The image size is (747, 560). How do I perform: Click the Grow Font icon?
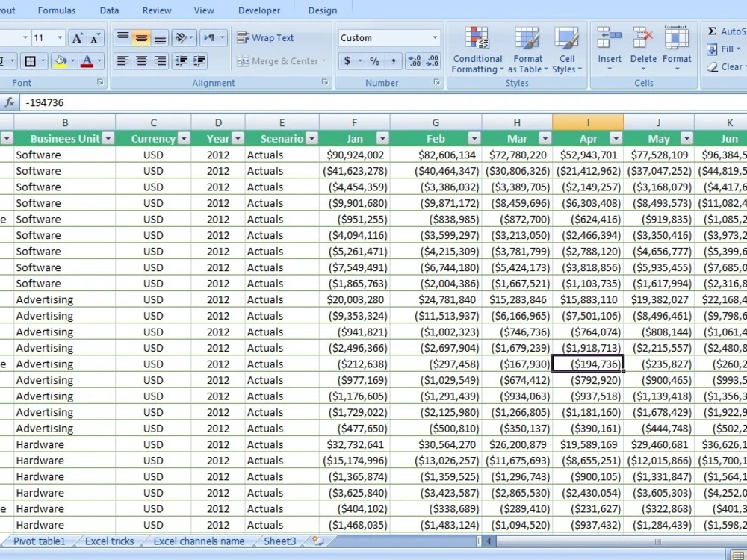[77, 38]
